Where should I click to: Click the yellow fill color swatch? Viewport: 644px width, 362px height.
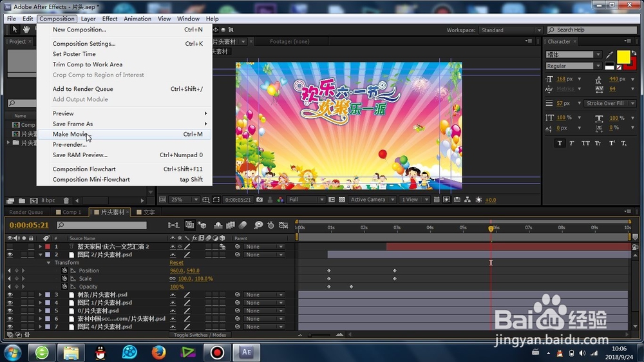coord(623,57)
